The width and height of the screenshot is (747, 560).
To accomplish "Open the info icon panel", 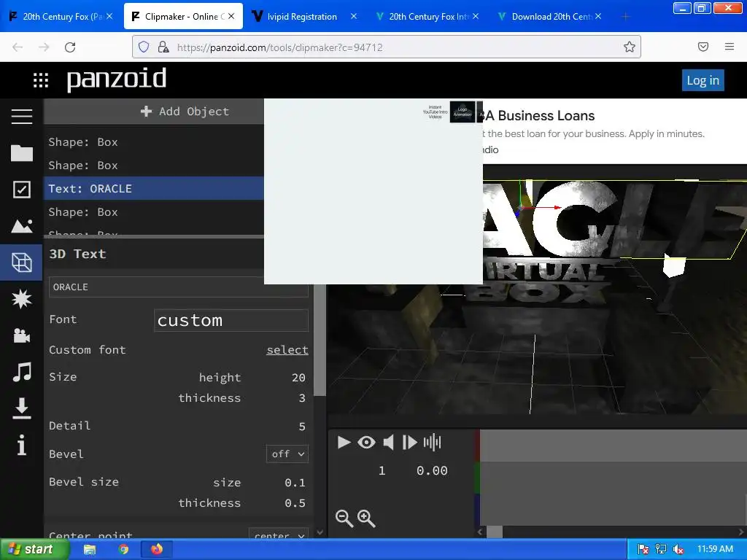I will [x=21, y=446].
